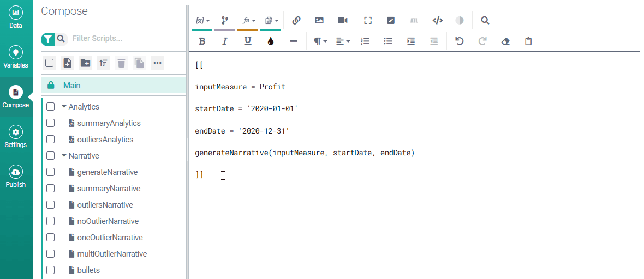Open the outliersAnalytics script

[105, 139]
